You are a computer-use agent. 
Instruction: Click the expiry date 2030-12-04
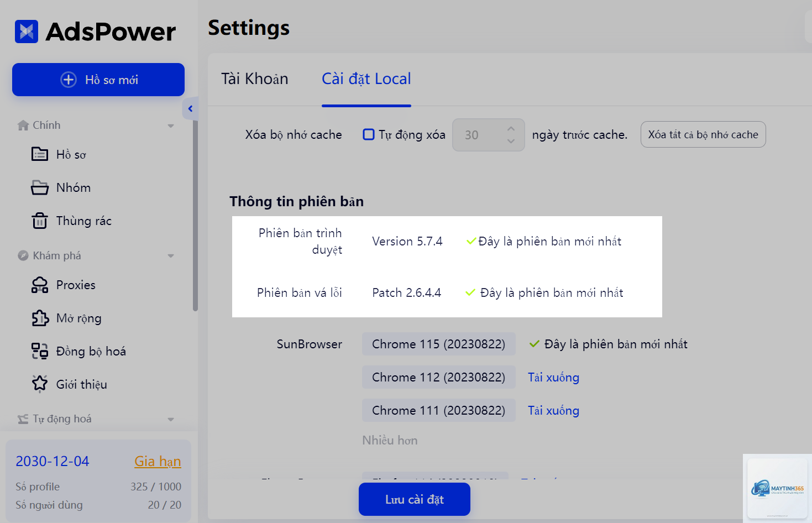(53, 461)
